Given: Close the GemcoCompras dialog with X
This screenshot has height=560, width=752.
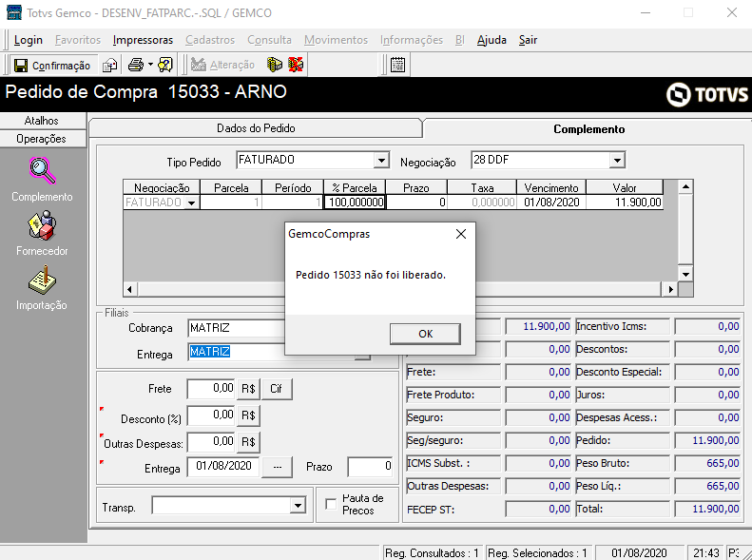Looking at the screenshot, I should pyautogui.click(x=461, y=234).
